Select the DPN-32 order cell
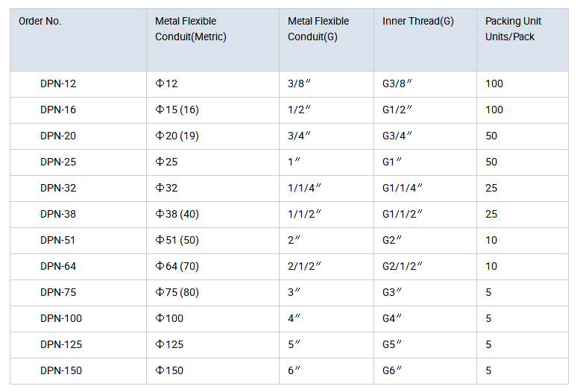Screen dimensions: 583x392 tap(58, 188)
